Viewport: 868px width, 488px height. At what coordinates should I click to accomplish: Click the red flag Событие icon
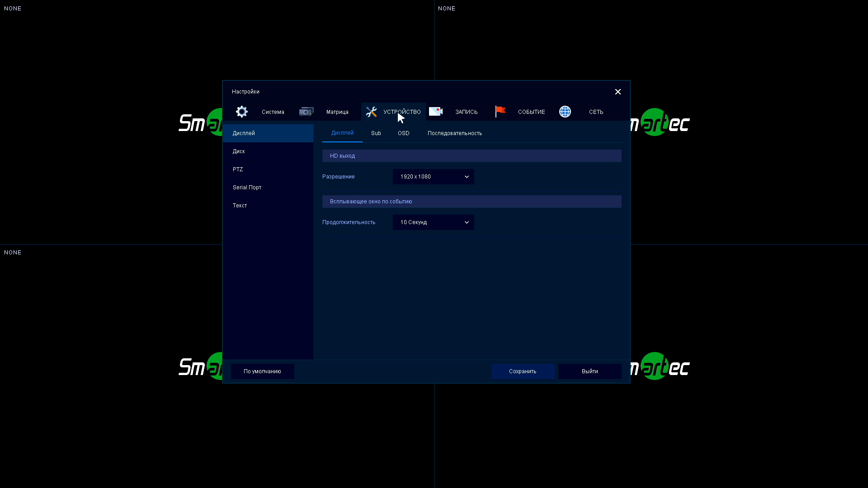(x=500, y=111)
